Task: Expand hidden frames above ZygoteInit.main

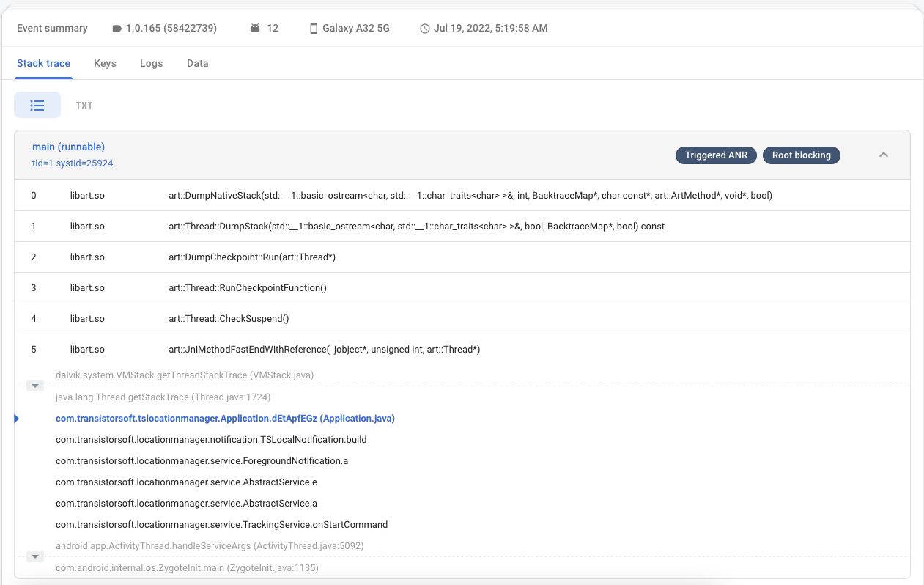Action: point(35,556)
